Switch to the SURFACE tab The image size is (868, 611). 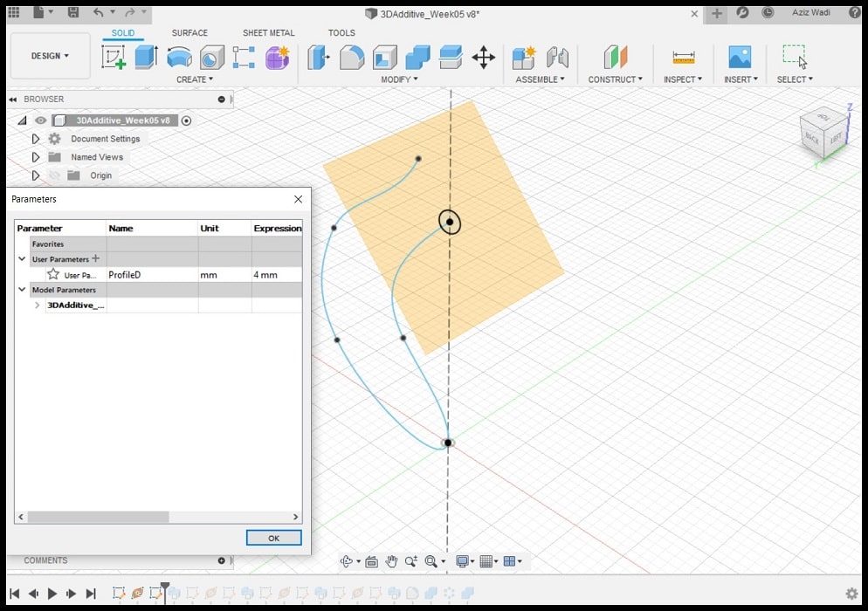(189, 33)
